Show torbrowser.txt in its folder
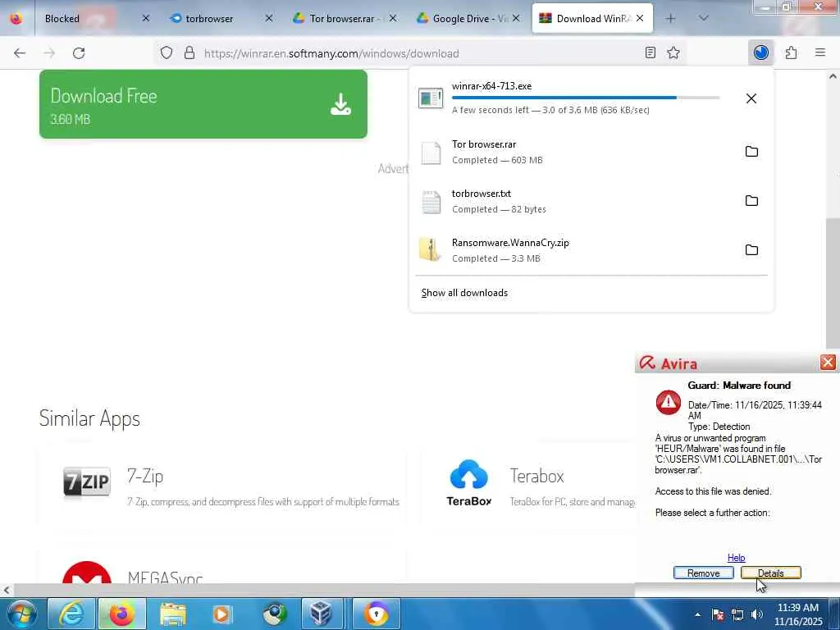 click(751, 201)
